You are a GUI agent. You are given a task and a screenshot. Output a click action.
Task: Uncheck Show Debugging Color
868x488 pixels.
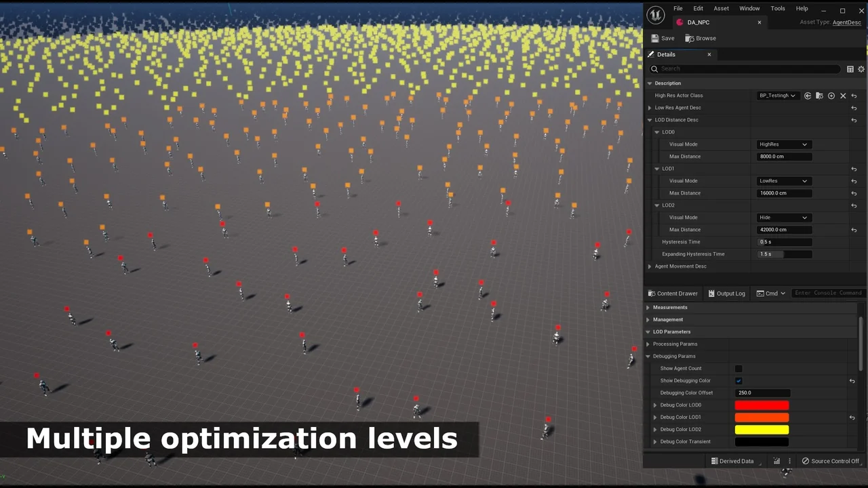(738, 381)
